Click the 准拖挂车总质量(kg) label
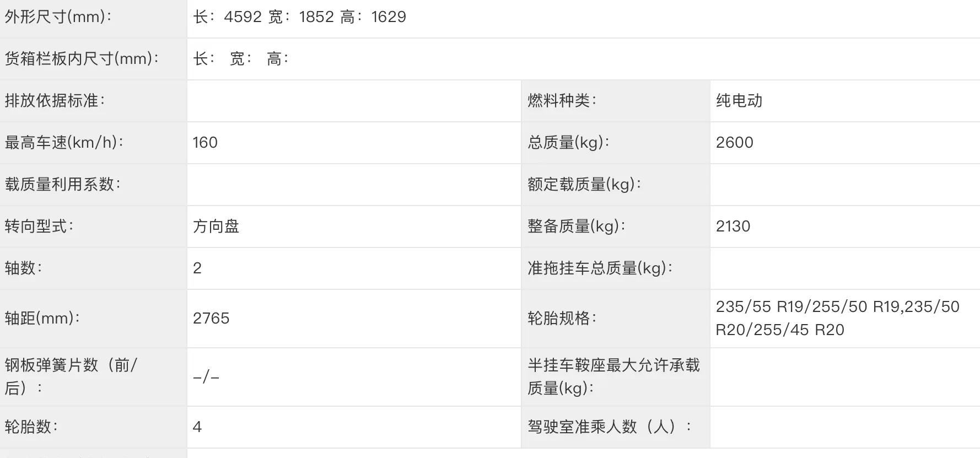Viewport: 980px width, 458px height. pyautogui.click(x=600, y=268)
